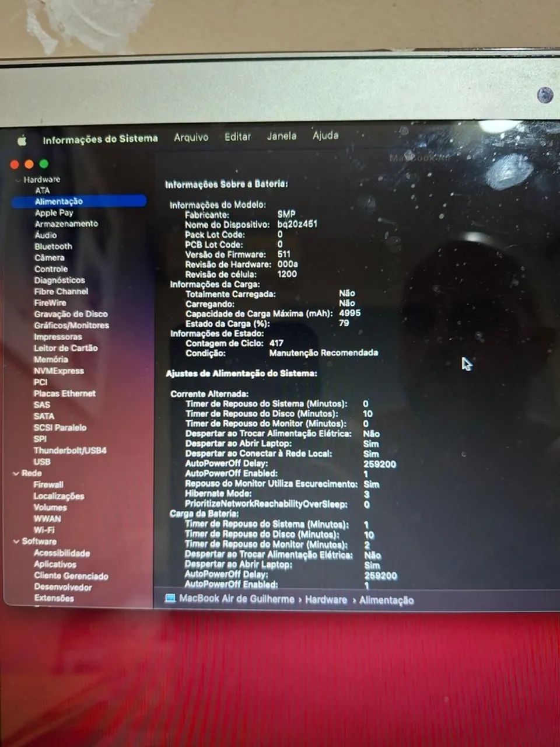Select ATA in the sidebar

43,190
